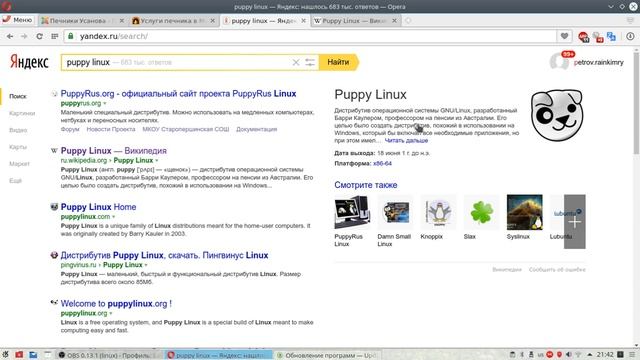Image resolution: width=640 pixels, height=360 pixels.
Task: Open Welcome to puppylinux.org result
Action: tap(116, 303)
